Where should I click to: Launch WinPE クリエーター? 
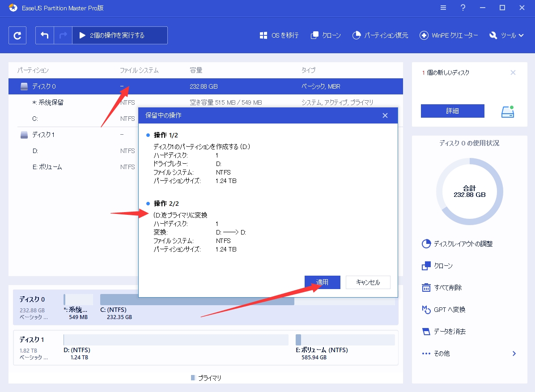point(449,35)
